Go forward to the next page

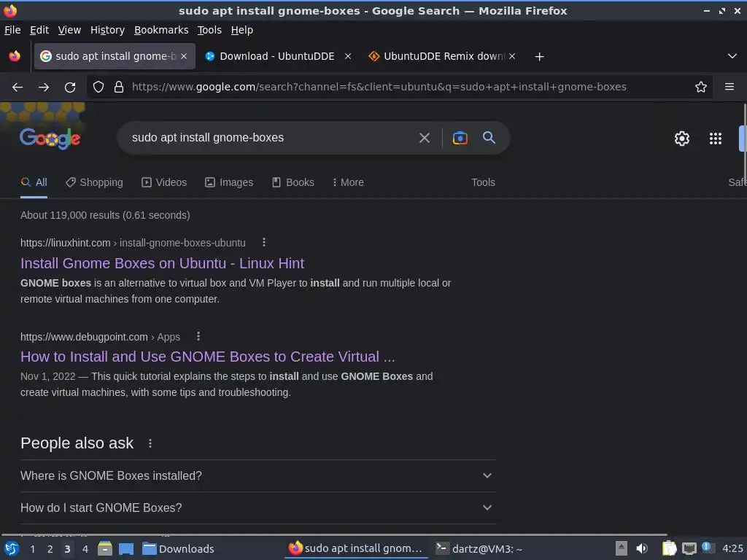[x=44, y=87]
